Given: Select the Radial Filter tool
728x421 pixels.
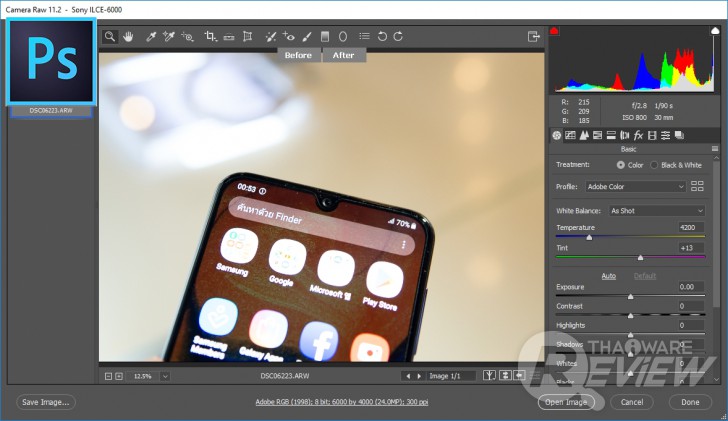Looking at the screenshot, I should pos(343,36).
